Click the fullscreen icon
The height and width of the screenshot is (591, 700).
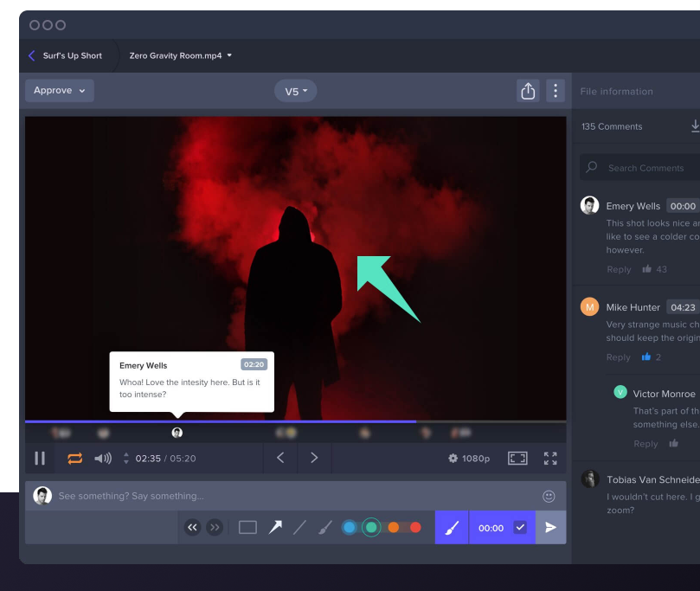point(550,458)
